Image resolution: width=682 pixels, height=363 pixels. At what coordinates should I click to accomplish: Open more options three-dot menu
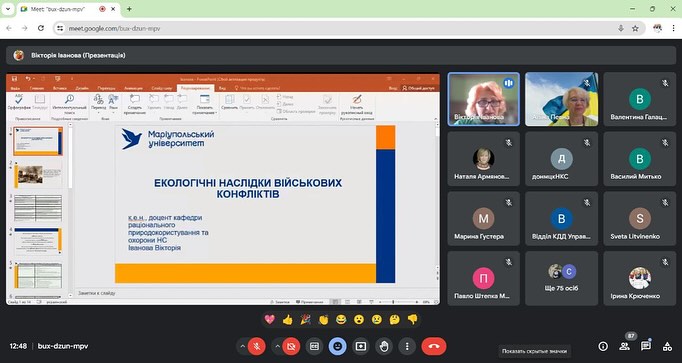pyautogui.click(x=407, y=346)
